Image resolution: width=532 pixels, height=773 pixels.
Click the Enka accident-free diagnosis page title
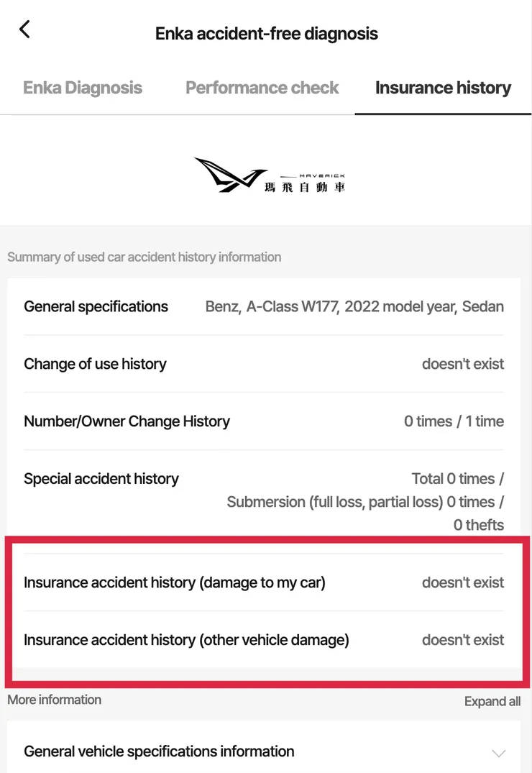click(x=267, y=33)
